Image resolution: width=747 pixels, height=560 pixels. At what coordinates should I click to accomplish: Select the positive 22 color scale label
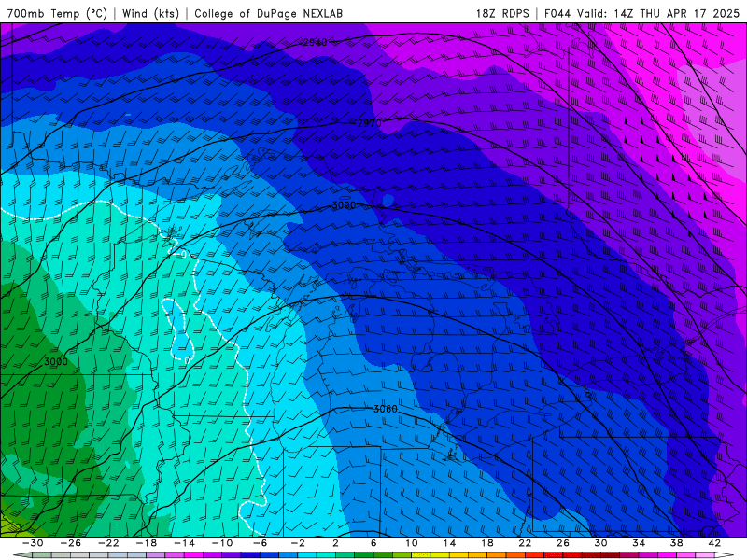(525, 543)
